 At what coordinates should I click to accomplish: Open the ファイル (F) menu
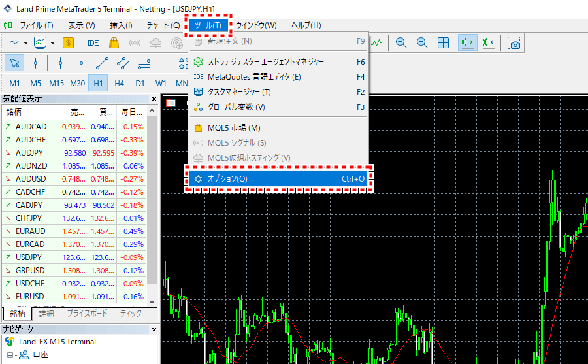coord(37,25)
